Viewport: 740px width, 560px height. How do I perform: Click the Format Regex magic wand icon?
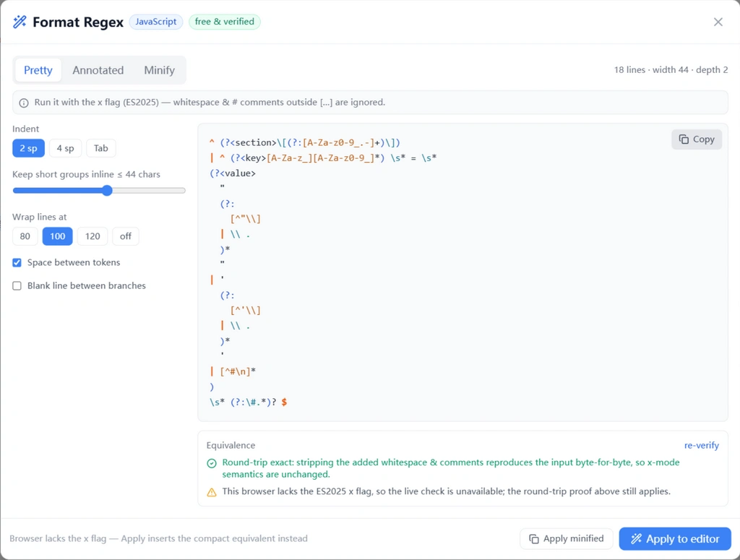coord(20,22)
